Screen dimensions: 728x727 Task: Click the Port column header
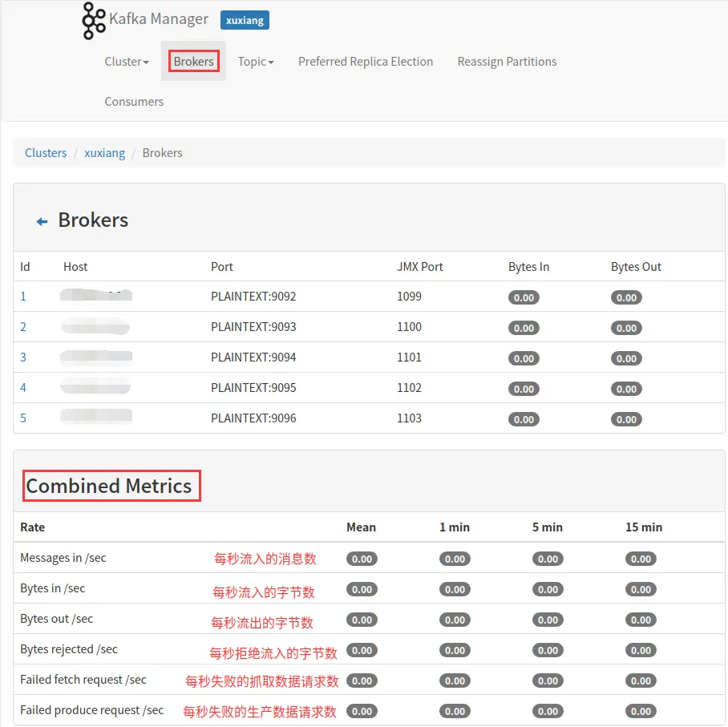coord(222,266)
